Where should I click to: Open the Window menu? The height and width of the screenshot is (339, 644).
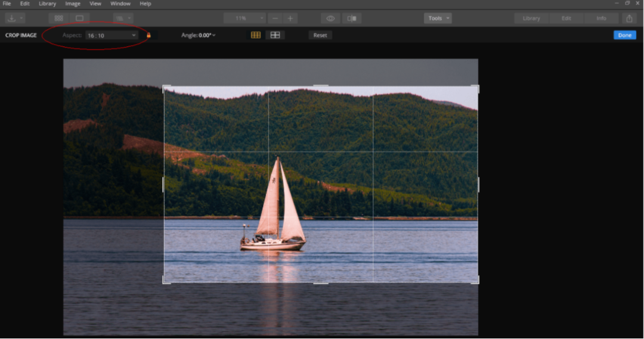[x=120, y=4]
